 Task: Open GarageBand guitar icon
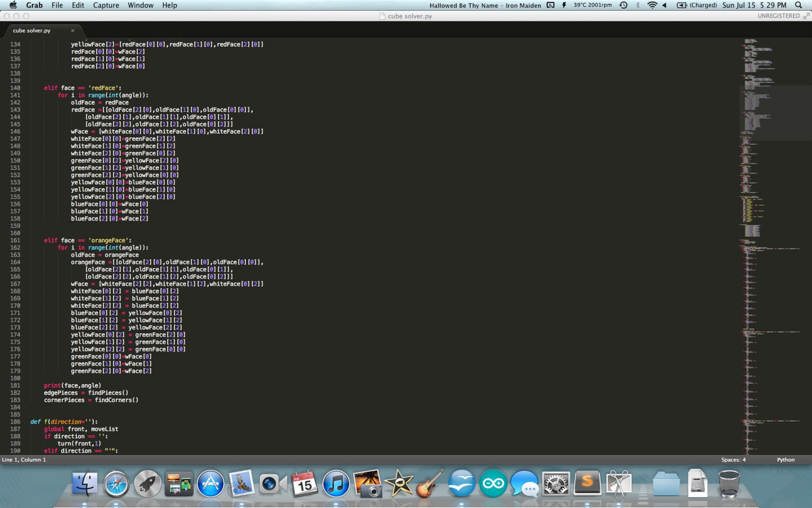430,483
